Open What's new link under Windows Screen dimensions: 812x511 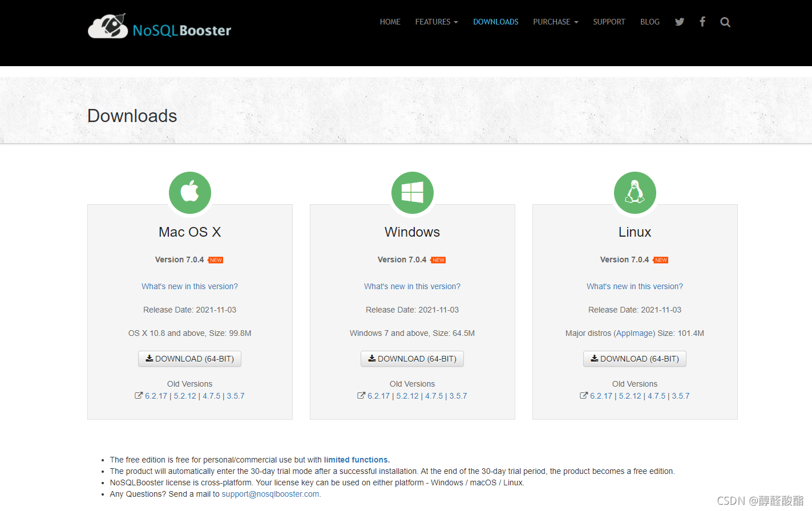coord(413,286)
